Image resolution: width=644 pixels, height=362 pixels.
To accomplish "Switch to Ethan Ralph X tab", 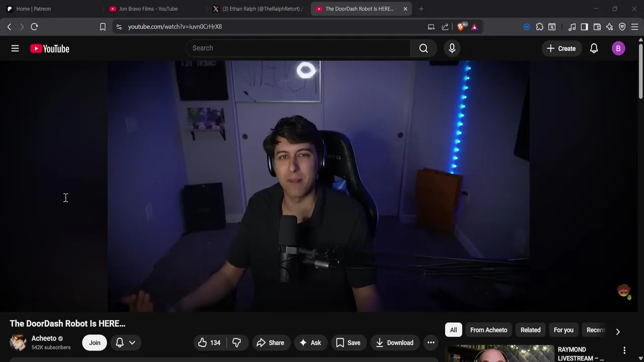I will tap(258, 9).
